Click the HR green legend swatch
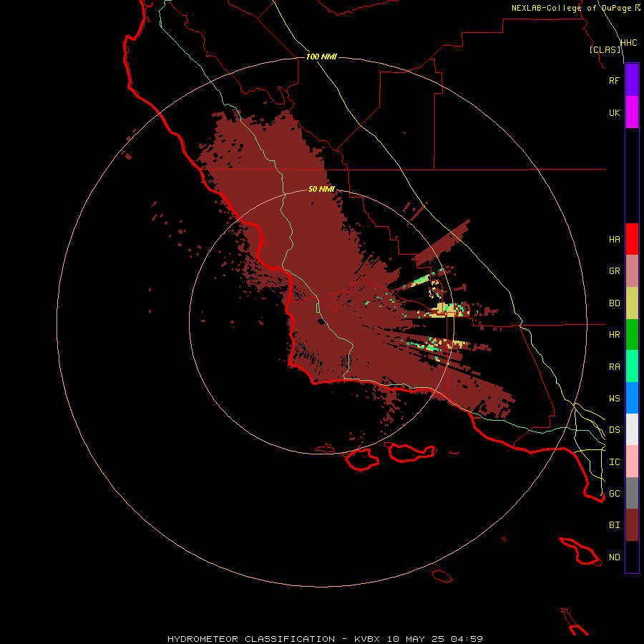644x644 pixels. coord(632,335)
